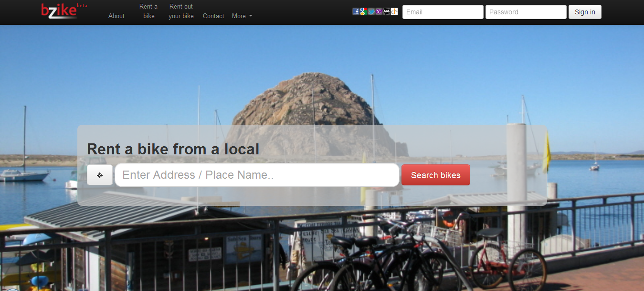Focus the Email input field
This screenshot has width=644, height=291.
click(x=443, y=12)
